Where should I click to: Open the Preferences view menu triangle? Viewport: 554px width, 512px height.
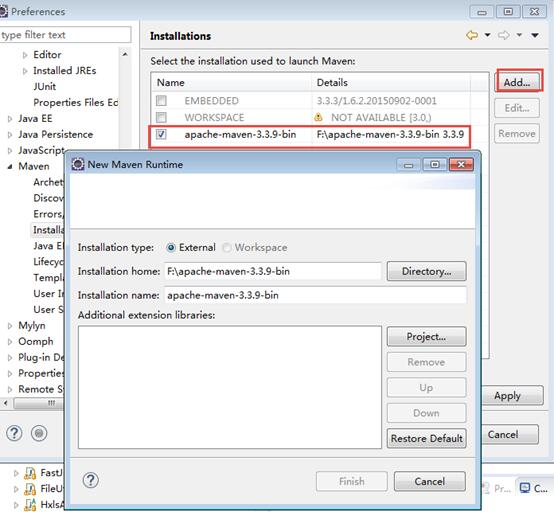coord(535,35)
